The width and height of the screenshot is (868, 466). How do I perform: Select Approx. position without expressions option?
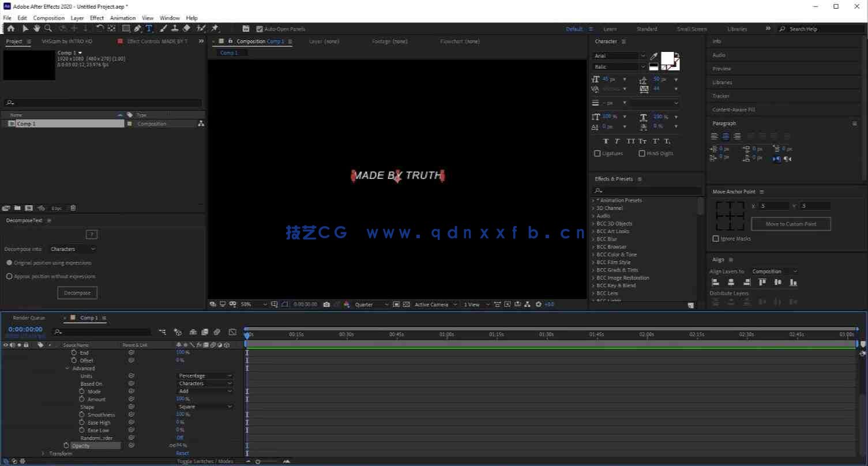9,276
